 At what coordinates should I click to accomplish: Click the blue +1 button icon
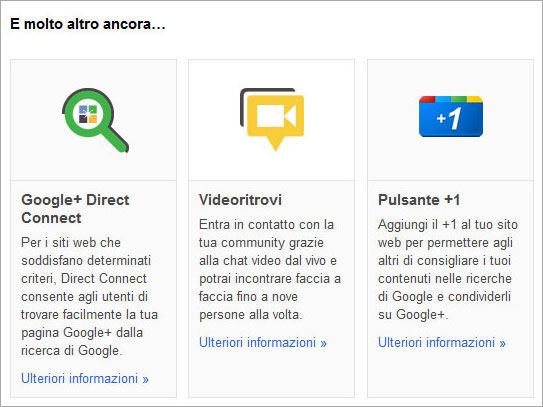(x=451, y=116)
